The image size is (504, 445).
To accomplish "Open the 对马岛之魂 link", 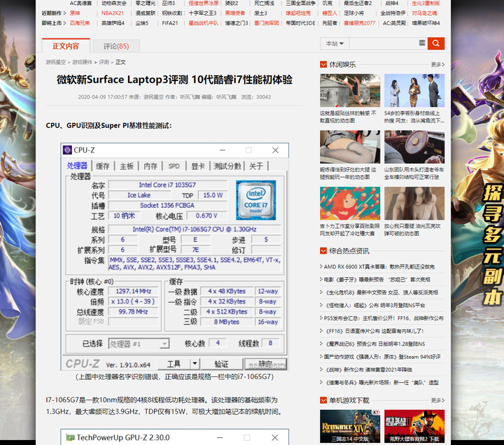I will [424, 13].
